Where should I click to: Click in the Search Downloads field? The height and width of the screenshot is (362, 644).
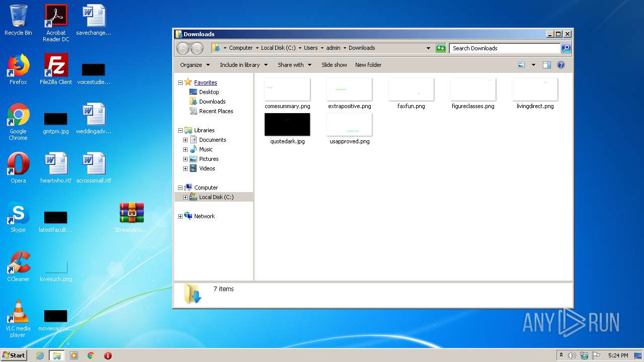[505, 48]
